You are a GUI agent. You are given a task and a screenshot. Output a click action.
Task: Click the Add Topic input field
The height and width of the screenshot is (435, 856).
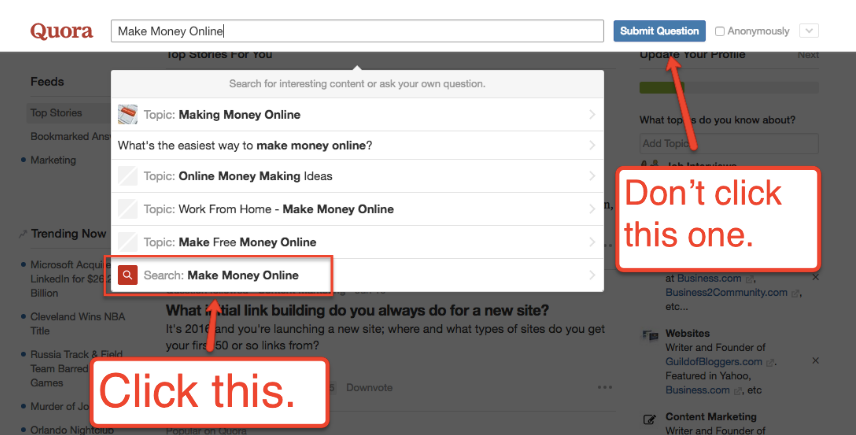coord(729,144)
